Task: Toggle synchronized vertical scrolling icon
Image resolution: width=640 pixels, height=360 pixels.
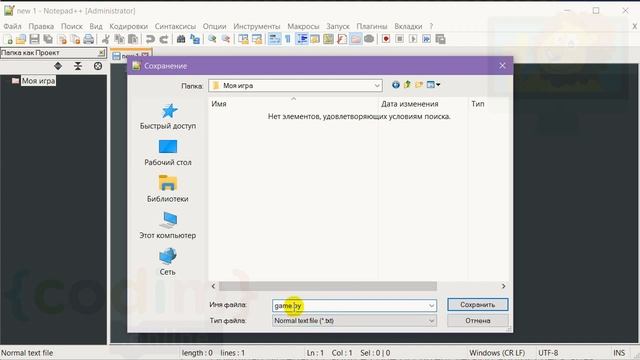Action: [243, 39]
